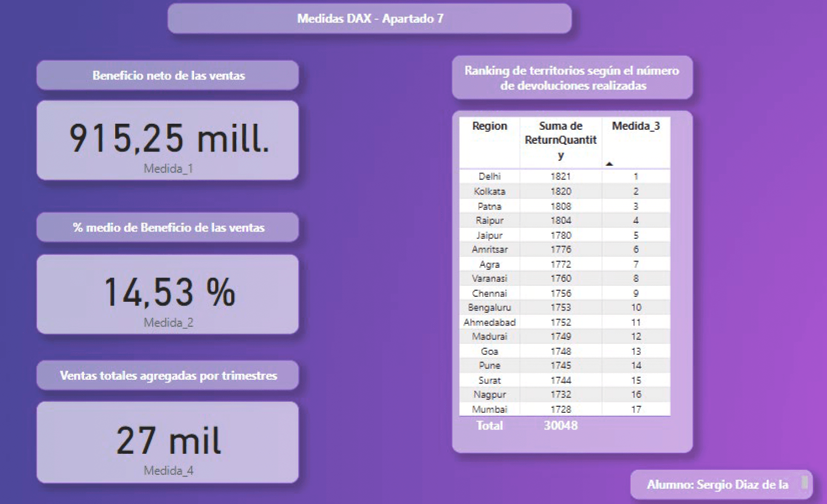
Task: Select the Ranking de territorios title box
Action: click(x=572, y=78)
